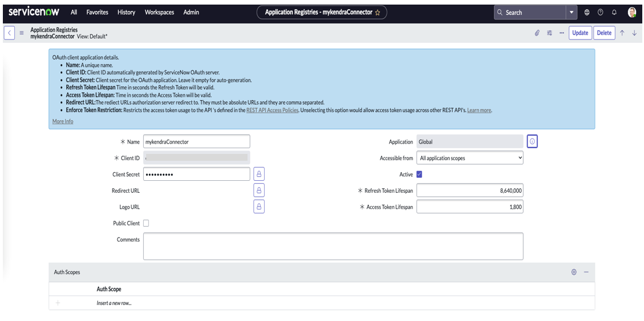Screen dimensions: 644x321
Task: Click the Auth Scope column header
Action: tap(109, 289)
